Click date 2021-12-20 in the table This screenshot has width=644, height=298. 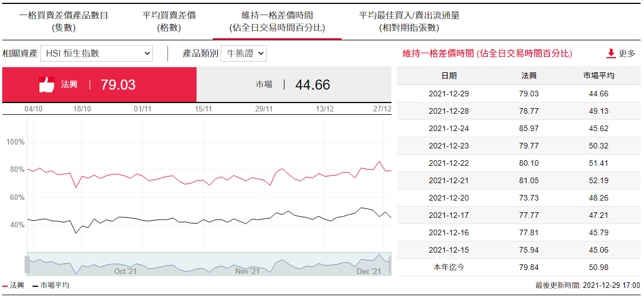[x=449, y=198]
